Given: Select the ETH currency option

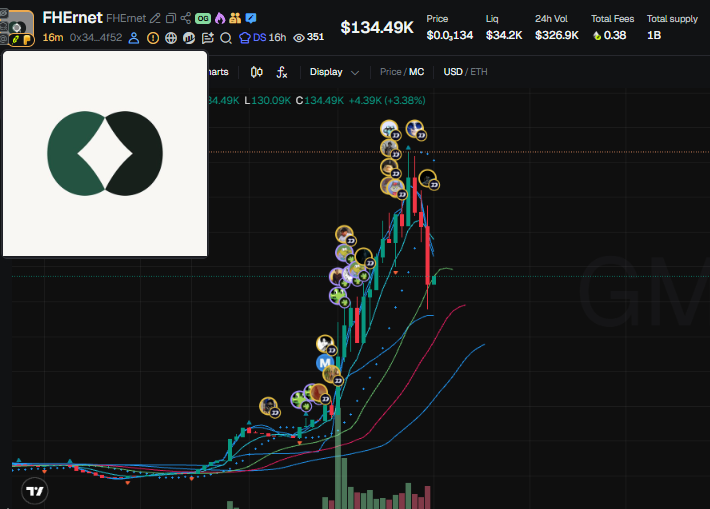Looking at the screenshot, I should 479,72.
